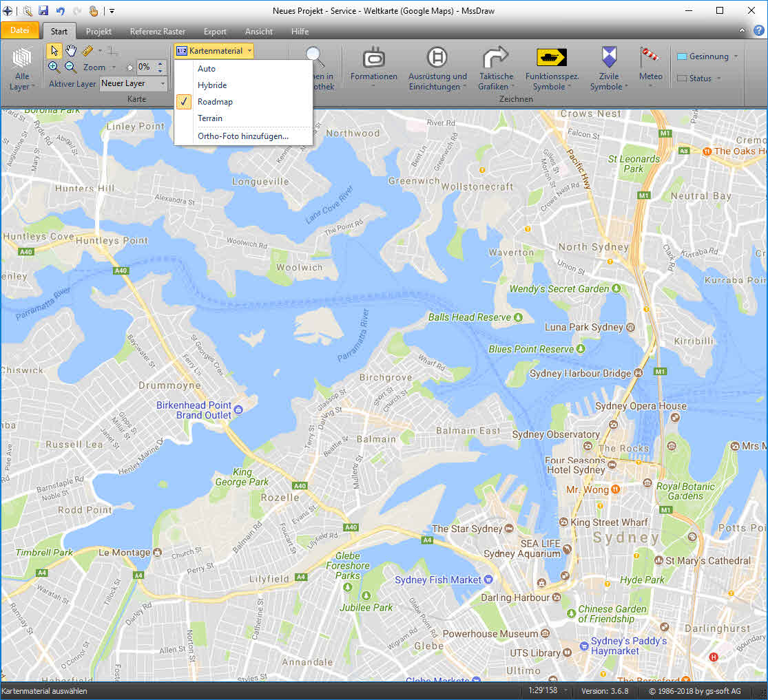Select the arrow pointer selection tool

(54, 50)
